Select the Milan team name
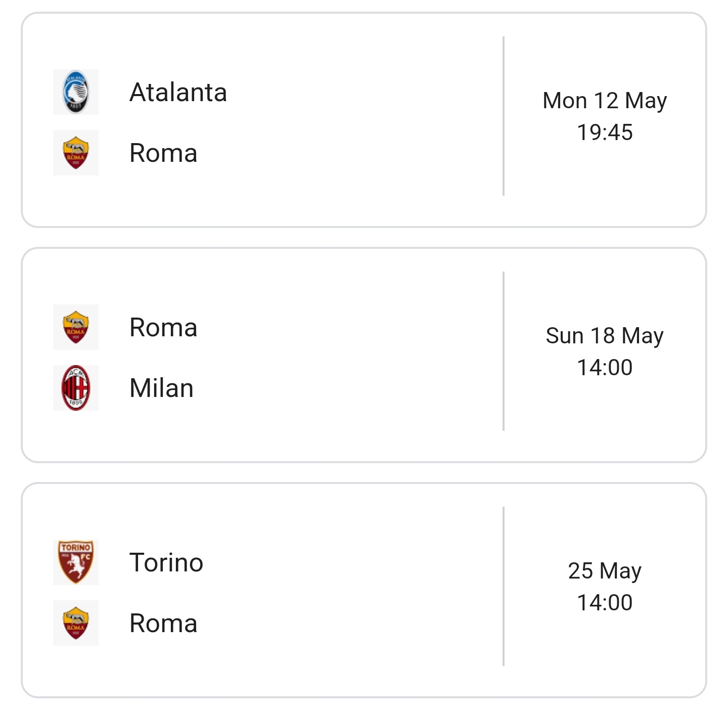Screen dimensions: 728x711 point(161,388)
